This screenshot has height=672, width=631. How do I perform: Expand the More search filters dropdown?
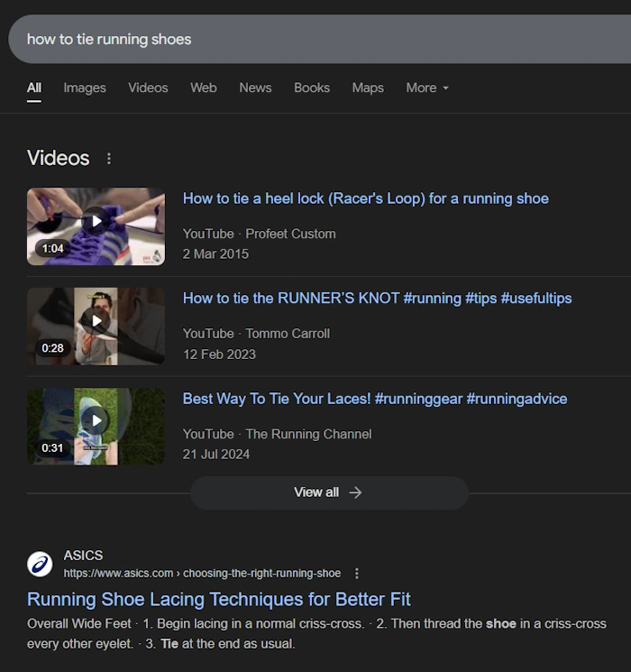(427, 87)
